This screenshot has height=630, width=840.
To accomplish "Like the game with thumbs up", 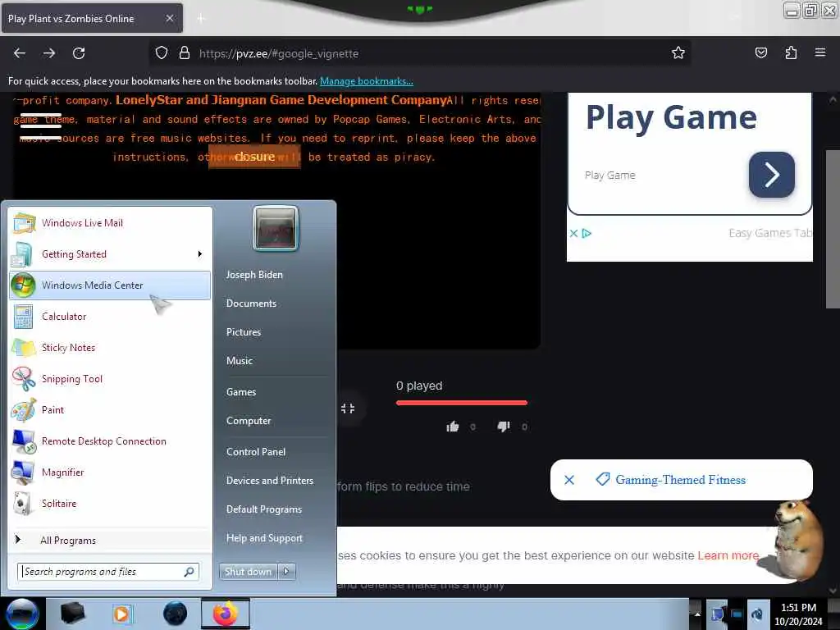I will pos(453,427).
